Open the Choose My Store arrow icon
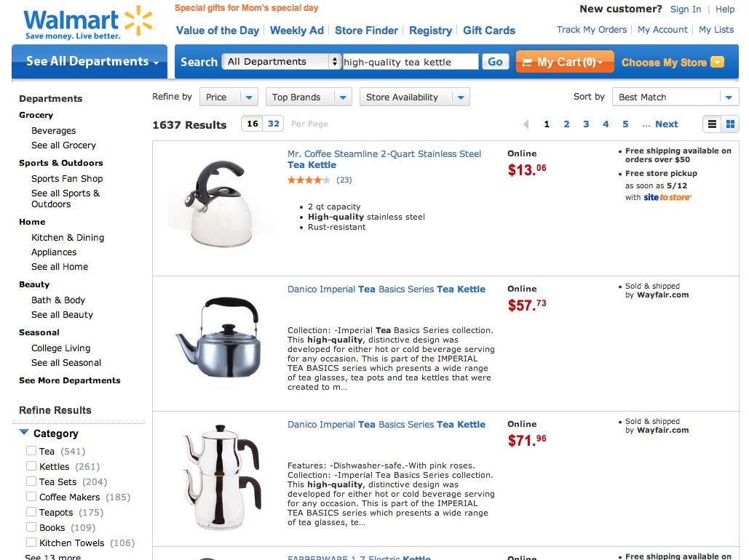Viewport: 749px width, 560px height. point(717,62)
